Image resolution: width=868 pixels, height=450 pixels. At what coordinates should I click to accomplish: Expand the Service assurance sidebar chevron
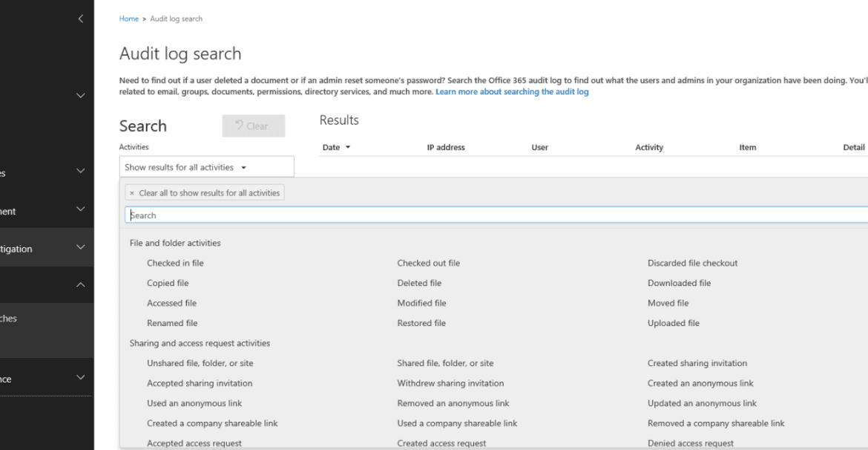pos(80,378)
